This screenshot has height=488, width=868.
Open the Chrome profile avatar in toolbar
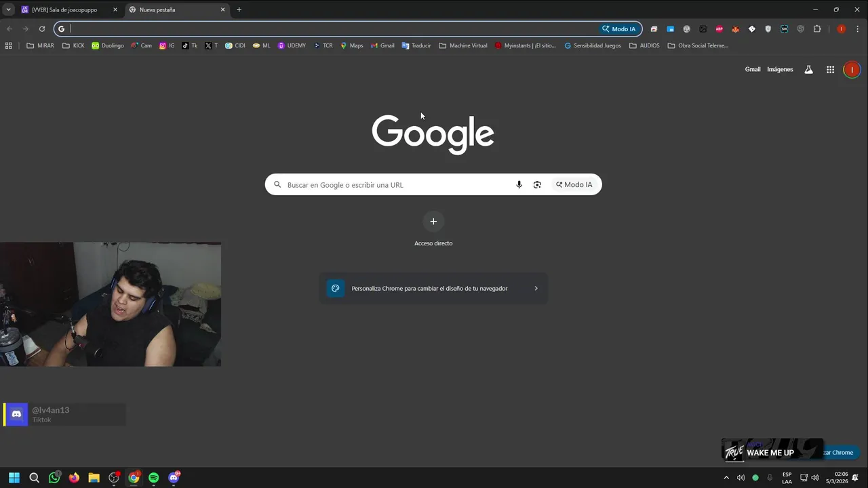(x=842, y=29)
